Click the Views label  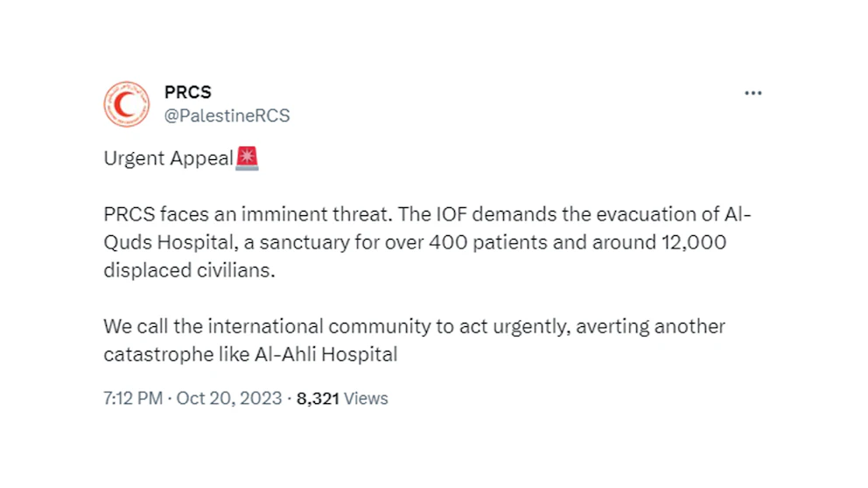366,399
